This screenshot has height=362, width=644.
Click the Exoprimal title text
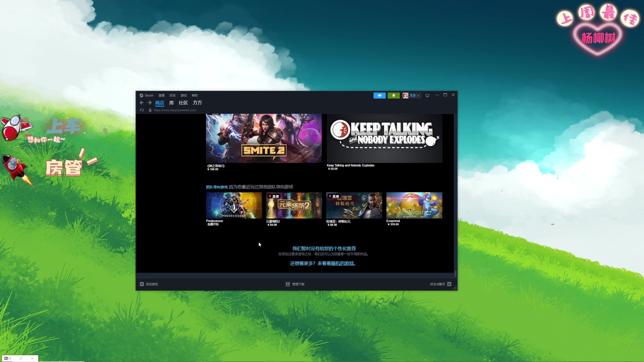[x=393, y=221]
